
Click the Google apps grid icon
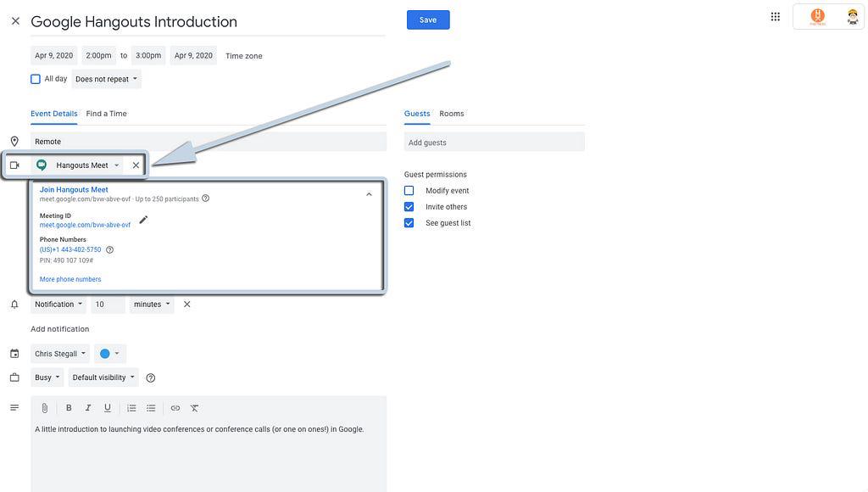(x=775, y=17)
